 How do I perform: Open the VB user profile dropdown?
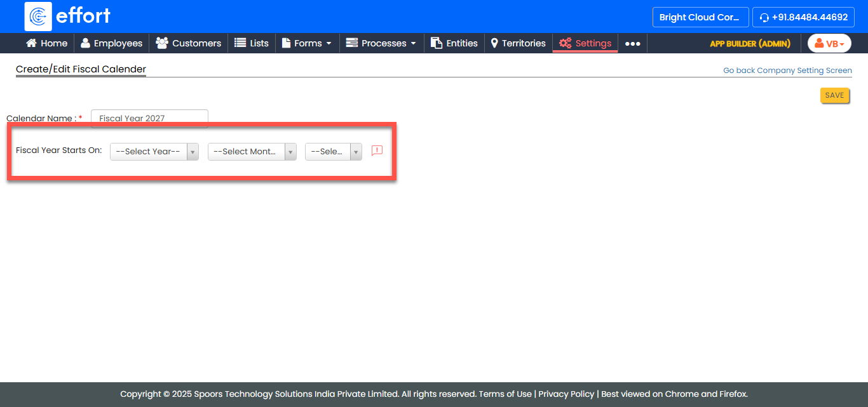pos(829,43)
